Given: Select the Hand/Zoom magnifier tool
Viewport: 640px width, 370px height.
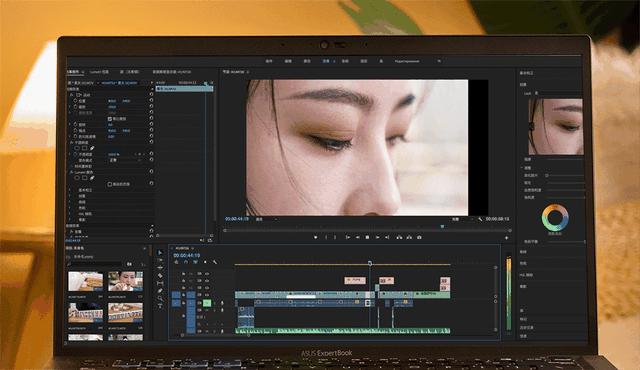Looking at the screenshot, I should (160, 298).
